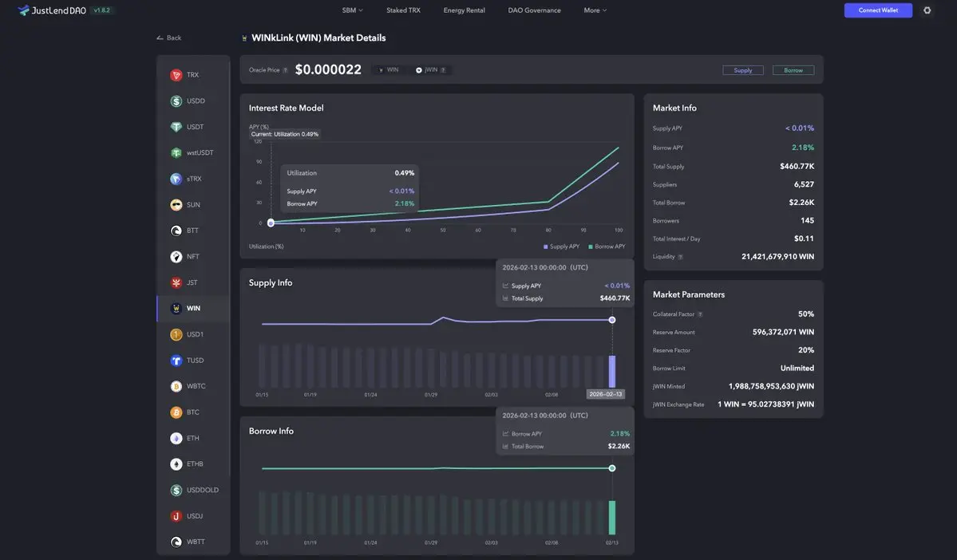Click the current utilization marker on the chart
This screenshot has width=957, height=560.
271,223
